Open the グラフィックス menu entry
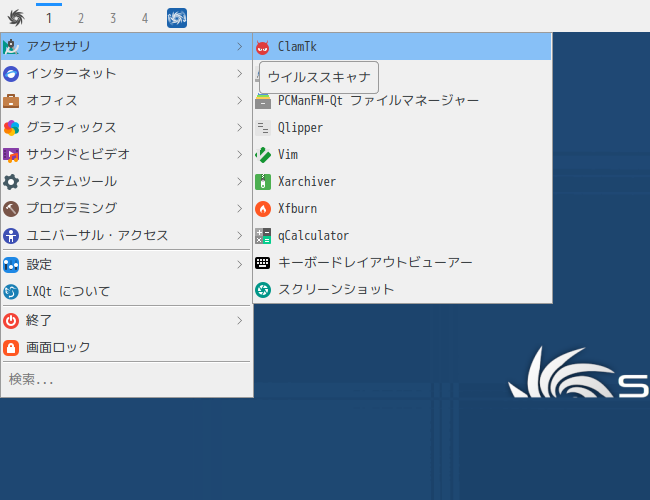 126,128
